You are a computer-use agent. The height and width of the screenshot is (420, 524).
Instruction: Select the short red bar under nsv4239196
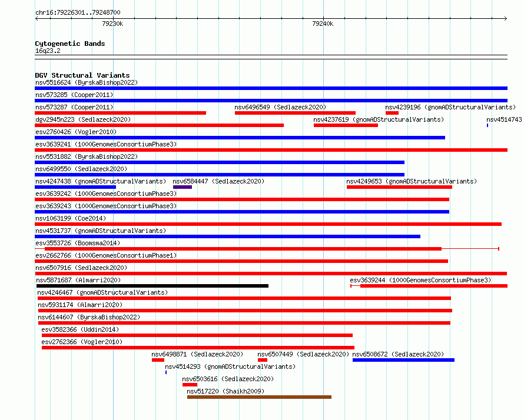[392, 113]
